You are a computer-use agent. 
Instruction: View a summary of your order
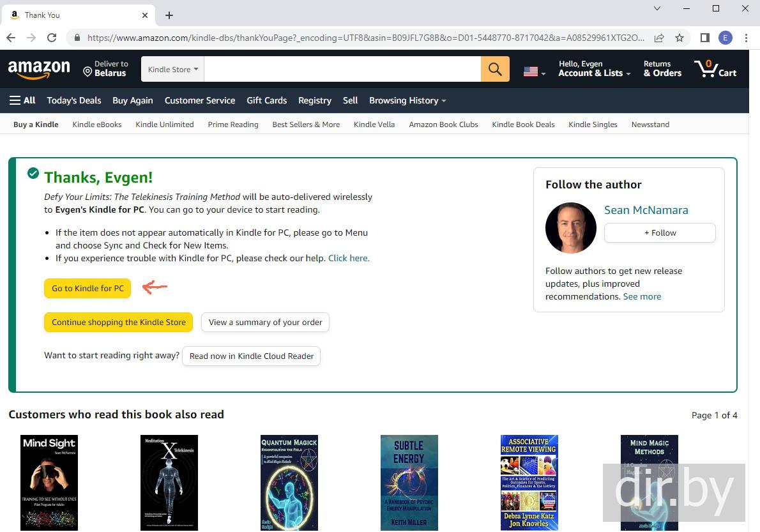[x=265, y=323]
